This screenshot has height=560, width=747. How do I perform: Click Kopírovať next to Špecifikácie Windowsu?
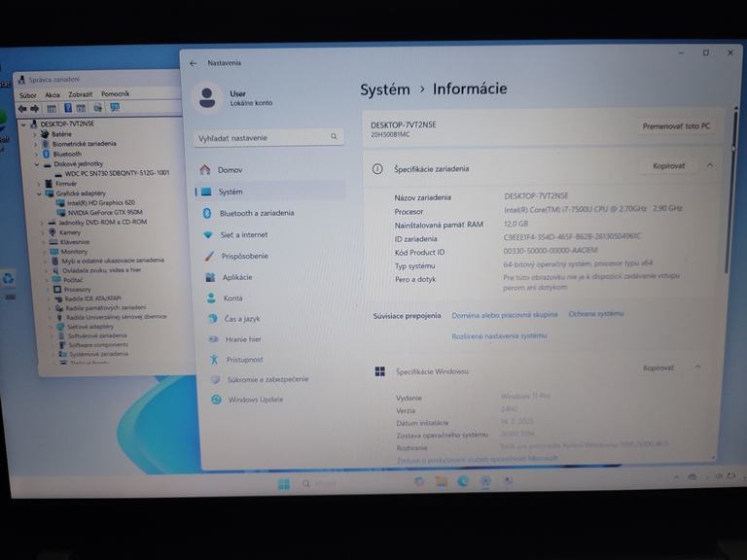[658, 367]
